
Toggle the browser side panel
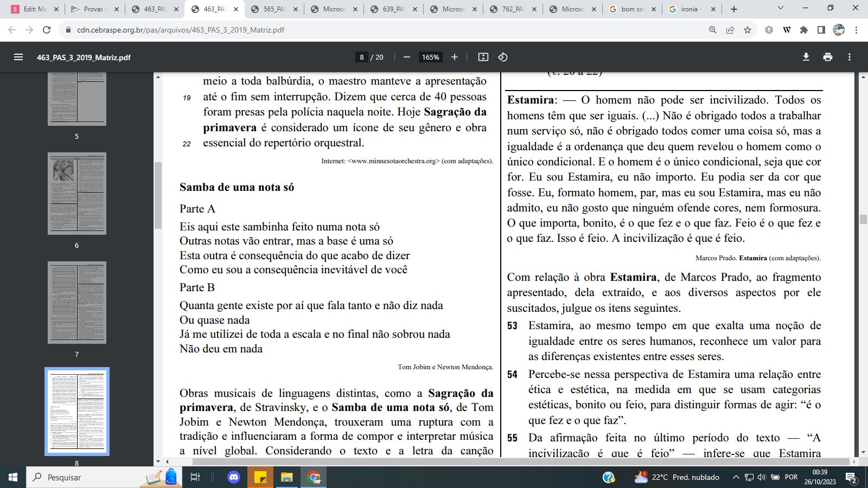(821, 30)
